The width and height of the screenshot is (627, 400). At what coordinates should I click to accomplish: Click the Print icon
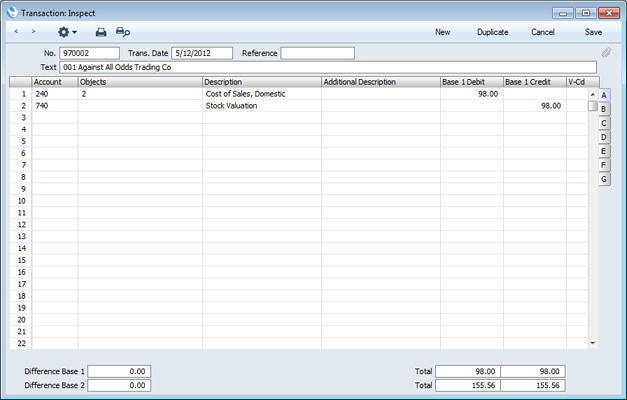click(x=100, y=32)
